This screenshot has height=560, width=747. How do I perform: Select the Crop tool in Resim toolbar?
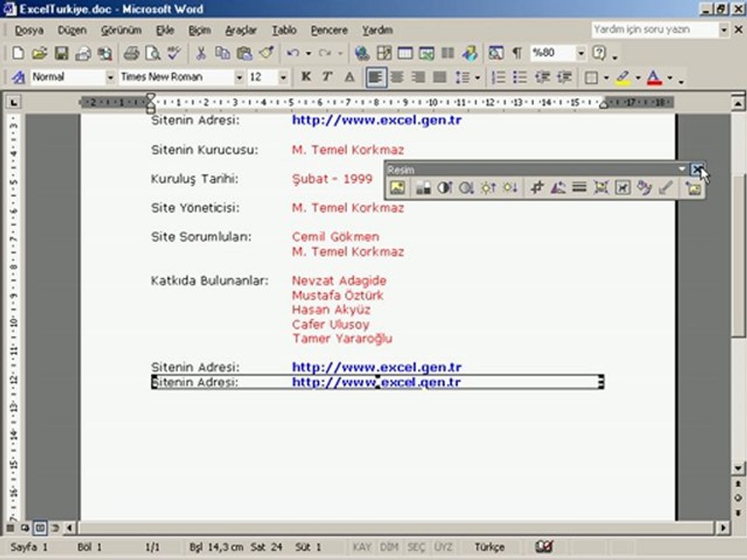pos(537,187)
